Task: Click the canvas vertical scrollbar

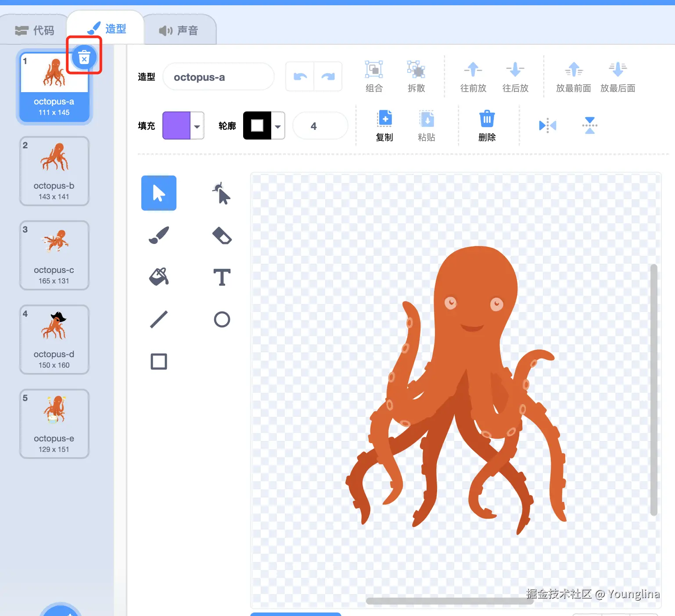Action: pyautogui.click(x=654, y=390)
